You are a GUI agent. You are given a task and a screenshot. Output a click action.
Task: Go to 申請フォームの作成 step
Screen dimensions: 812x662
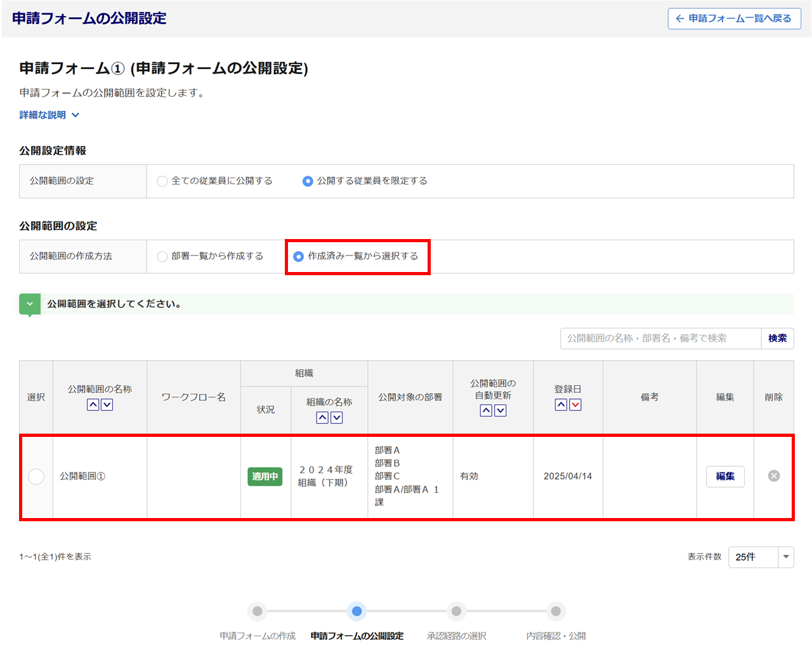tap(257, 612)
